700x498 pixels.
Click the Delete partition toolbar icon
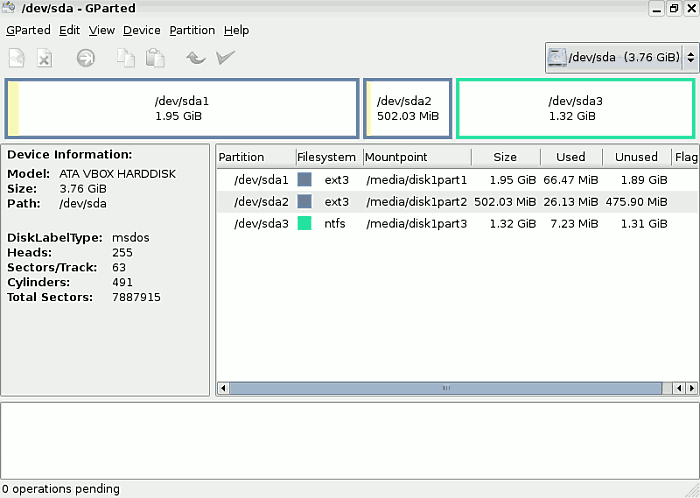coord(45,58)
